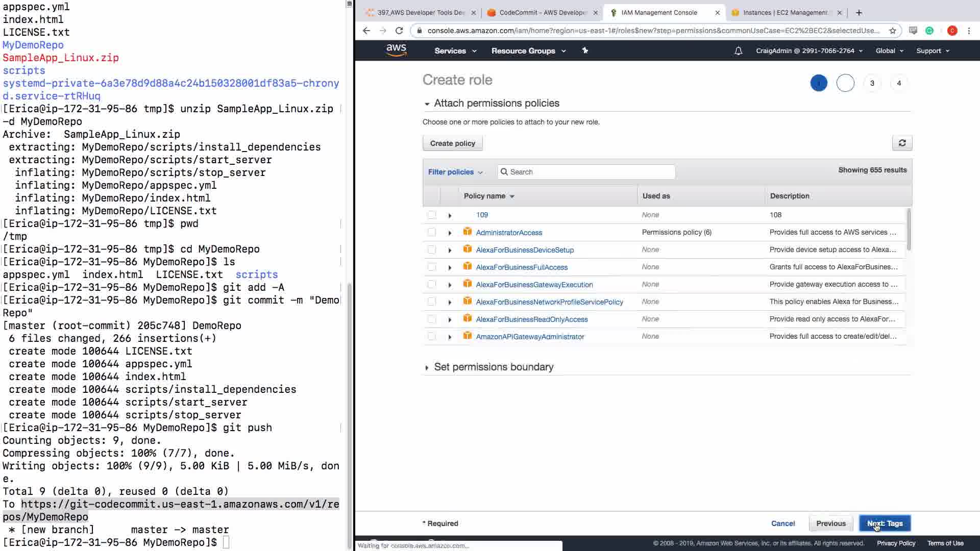
Task: Open a new browser tab with plus
Action: (x=859, y=13)
